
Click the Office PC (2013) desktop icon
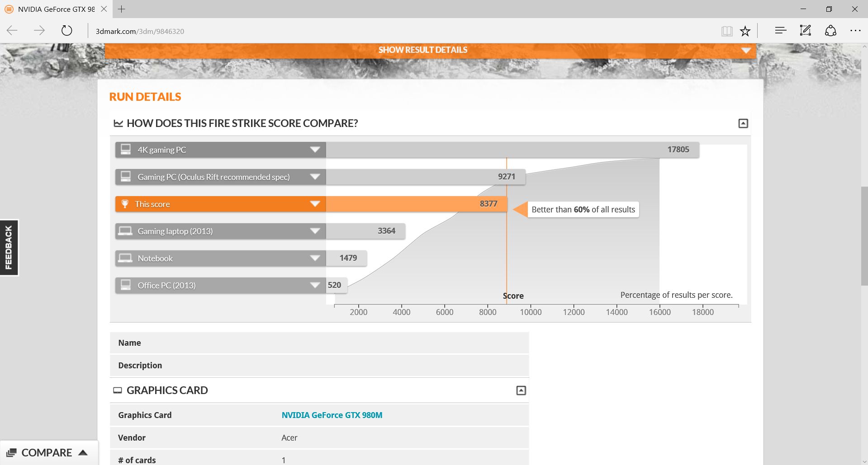126,285
